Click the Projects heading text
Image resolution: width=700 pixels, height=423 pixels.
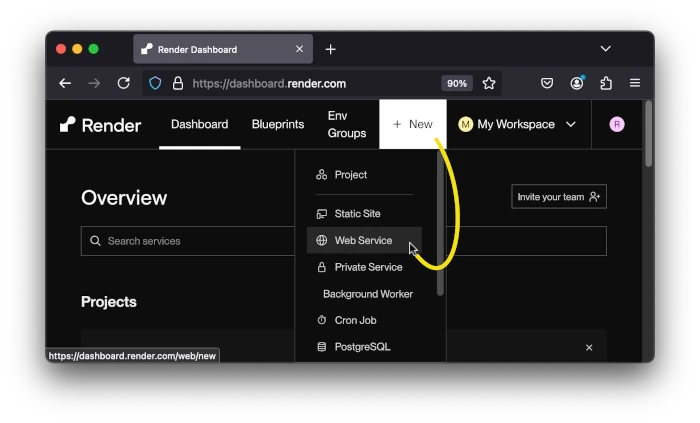tap(109, 302)
